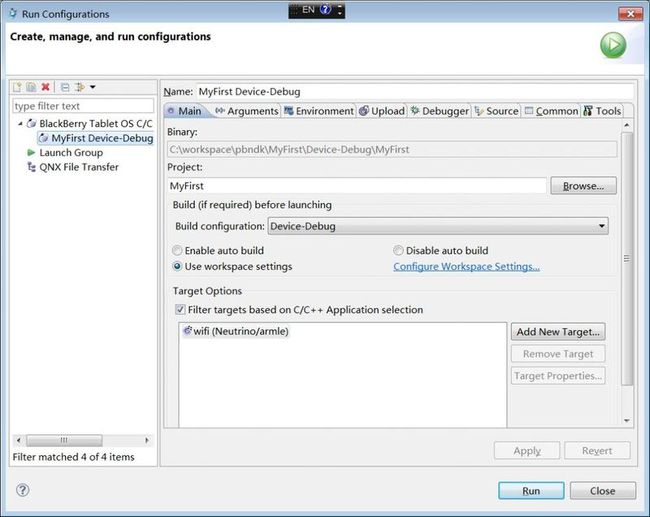Select Enable auto build radio button

pos(177,250)
